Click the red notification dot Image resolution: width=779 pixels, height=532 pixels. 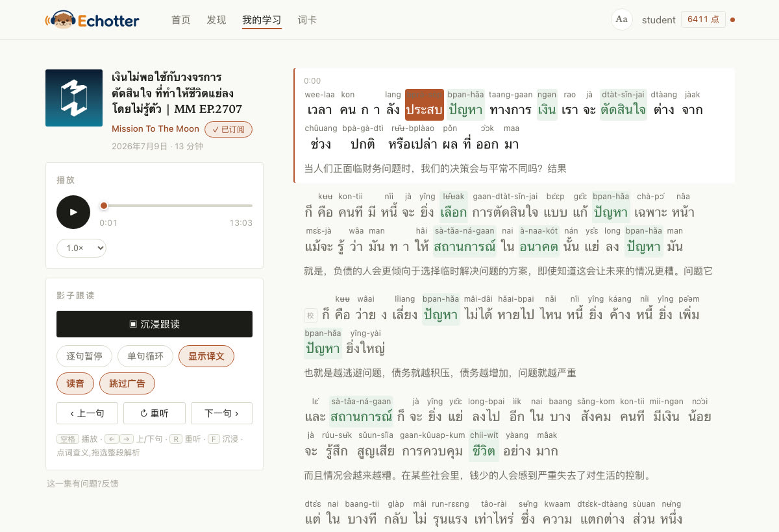pyautogui.click(x=733, y=20)
